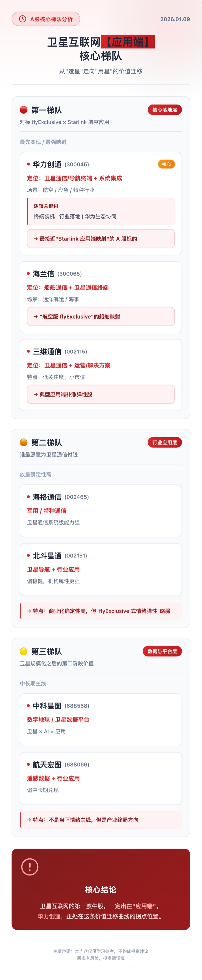This screenshot has width=202, height=980.
Task: Click the yellow circle beside 第三梯队
Action: [x=24, y=651]
